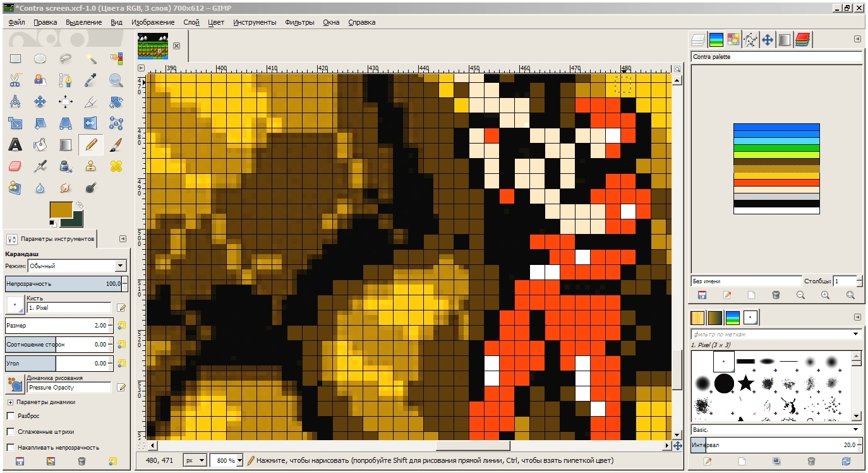Select the Paths pen tool
Image resolution: width=868 pixels, height=473 pixels.
66,80
